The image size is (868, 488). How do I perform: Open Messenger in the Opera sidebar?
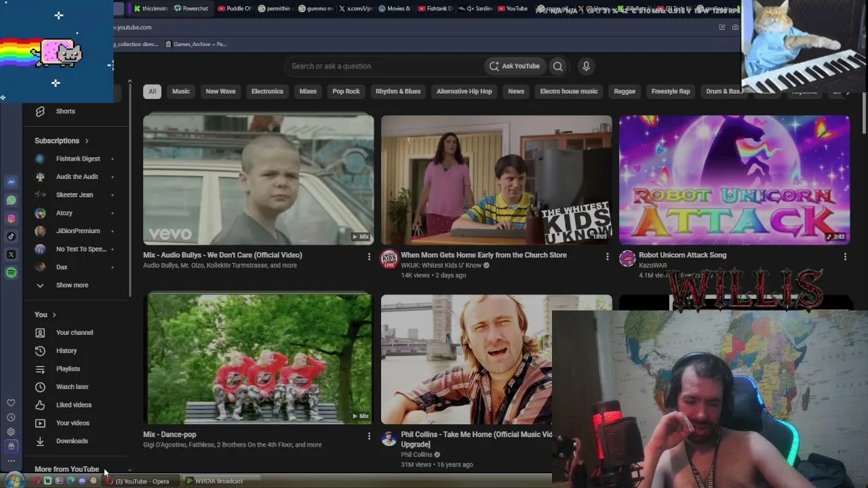pyautogui.click(x=11, y=182)
